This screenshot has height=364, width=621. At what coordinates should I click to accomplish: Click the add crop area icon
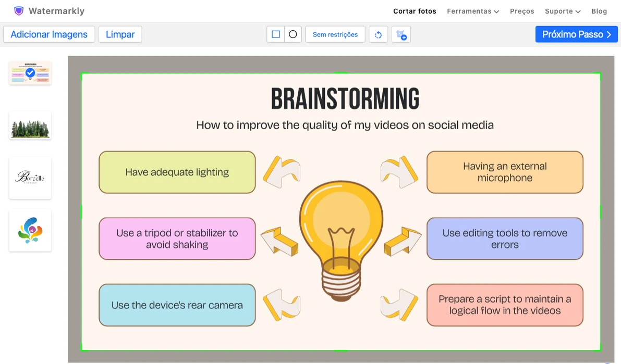[401, 34]
